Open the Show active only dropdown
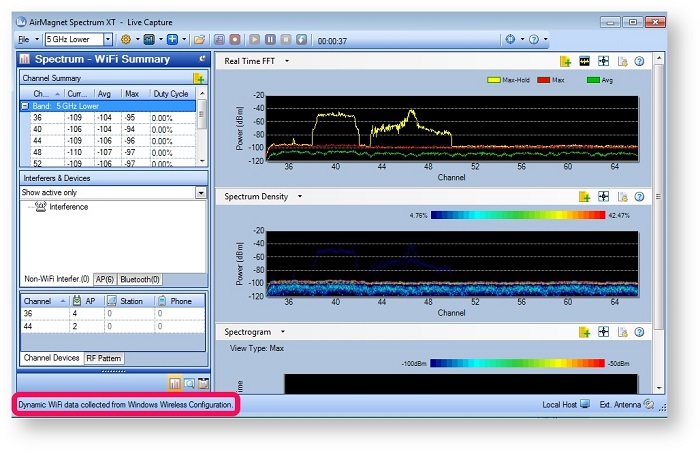700x451 pixels. point(200,192)
